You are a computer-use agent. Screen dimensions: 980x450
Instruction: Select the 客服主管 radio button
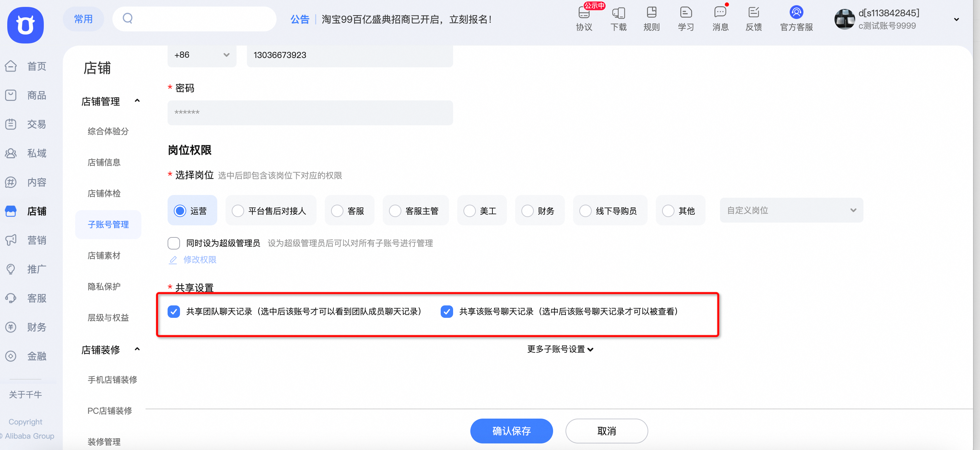tap(395, 211)
